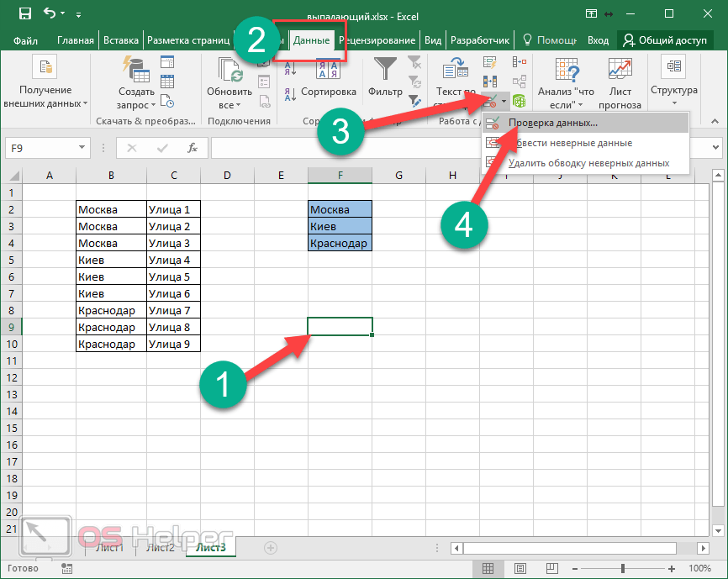Click the Save icon in title bar

tap(24, 13)
